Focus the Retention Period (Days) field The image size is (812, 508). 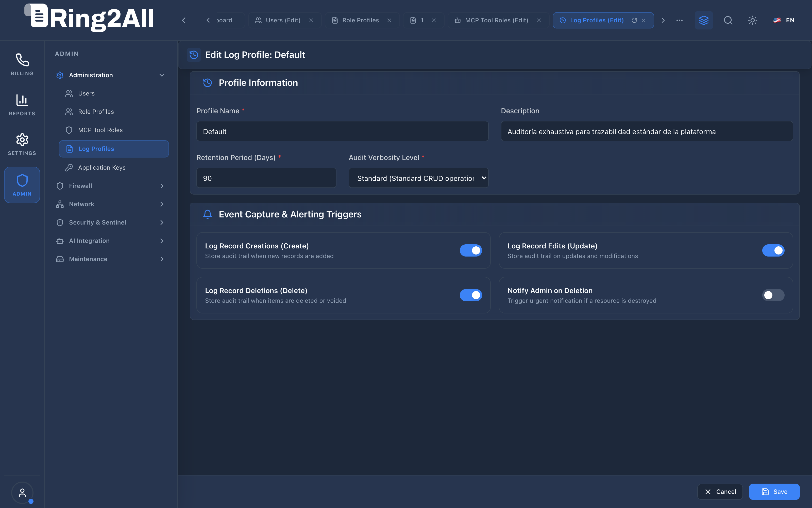[266, 178]
